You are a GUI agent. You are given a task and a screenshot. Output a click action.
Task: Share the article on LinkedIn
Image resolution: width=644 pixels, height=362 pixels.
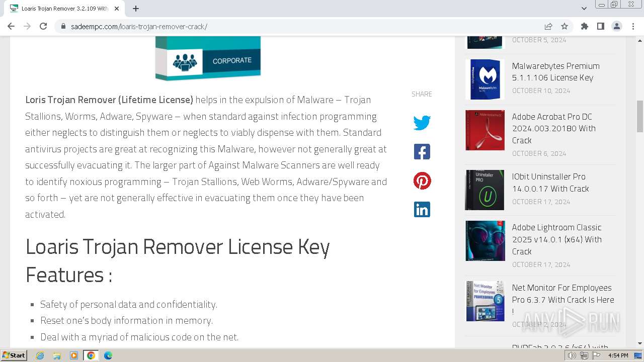pos(422,209)
